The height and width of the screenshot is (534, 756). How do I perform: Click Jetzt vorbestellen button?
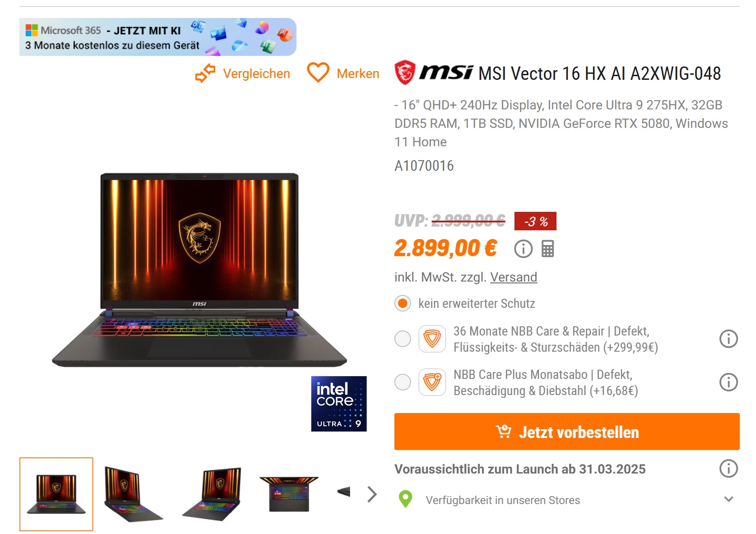click(567, 432)
